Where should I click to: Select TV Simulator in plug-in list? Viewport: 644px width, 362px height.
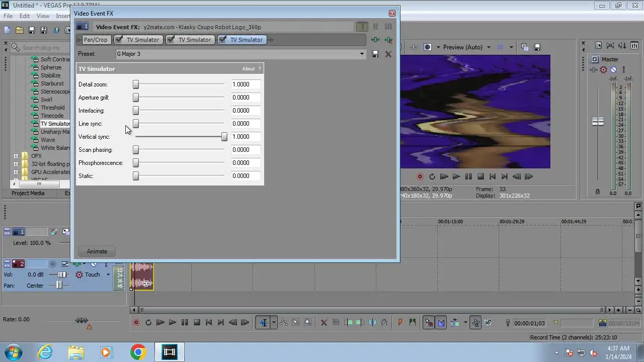55,124
